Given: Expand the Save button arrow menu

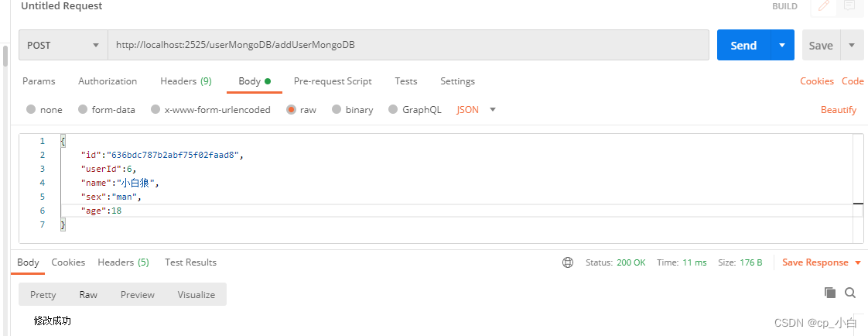Looking at the screenshot, I should click(852, 45).
